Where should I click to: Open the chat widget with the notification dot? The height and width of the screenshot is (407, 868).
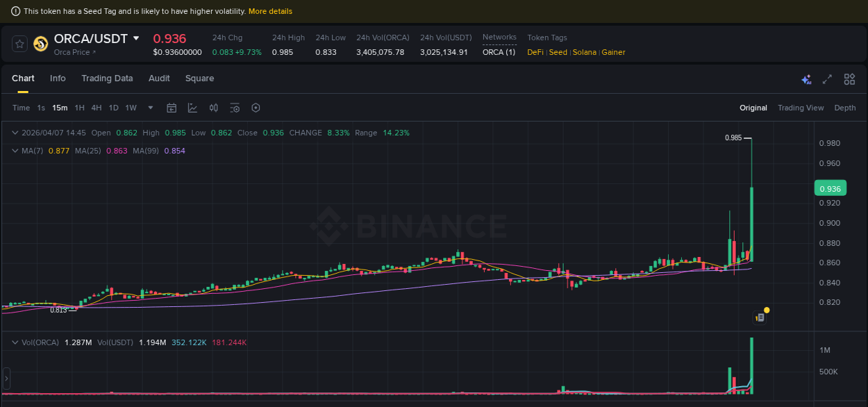coord(760,317)
